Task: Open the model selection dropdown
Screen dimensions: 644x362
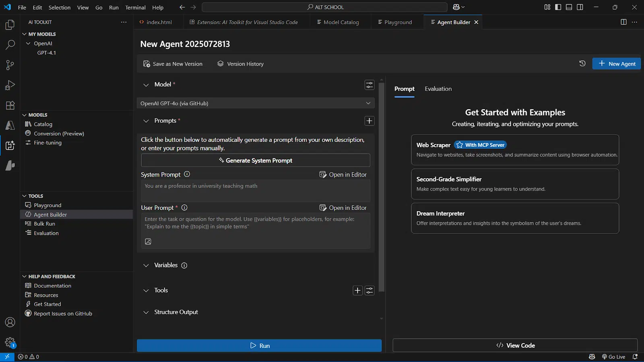Action: (x=256, y=103)
